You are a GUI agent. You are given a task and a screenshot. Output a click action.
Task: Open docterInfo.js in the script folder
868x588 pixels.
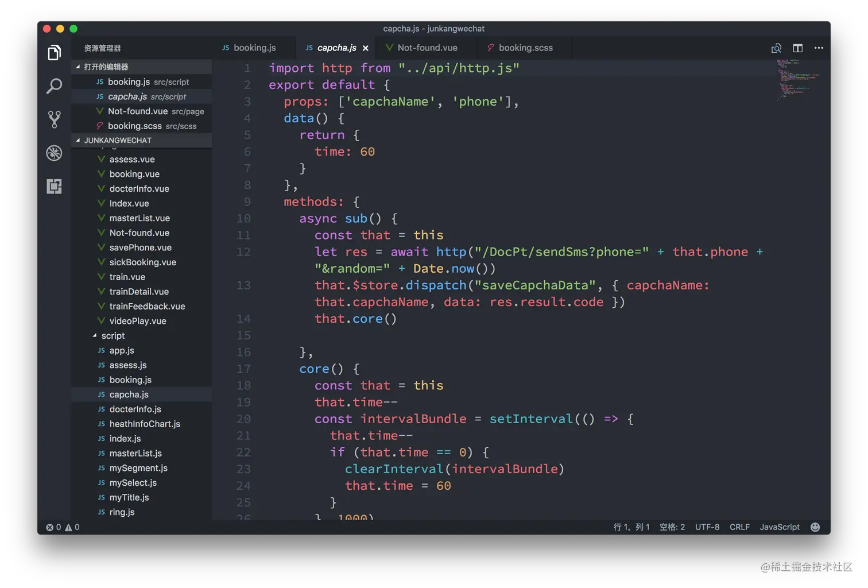(x=141, y=409)
